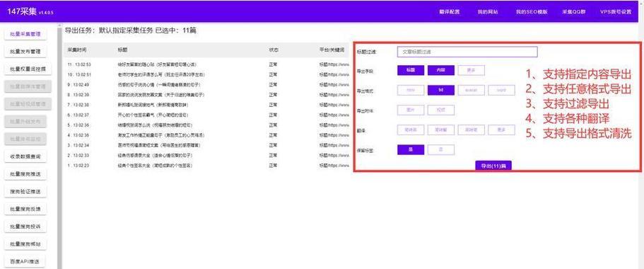Select row 9 collected at 13:02:49
The image size is (644, 269).
coord(207,85)
